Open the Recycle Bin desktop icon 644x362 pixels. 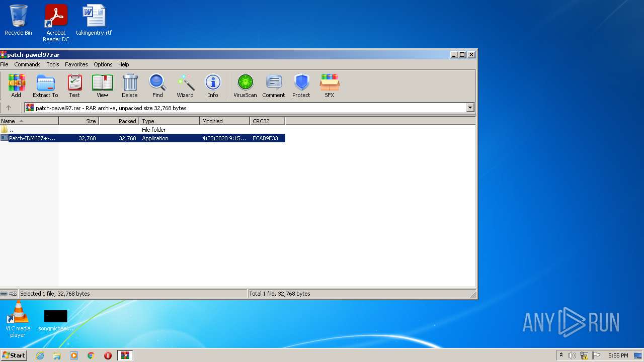click(18, 20)
